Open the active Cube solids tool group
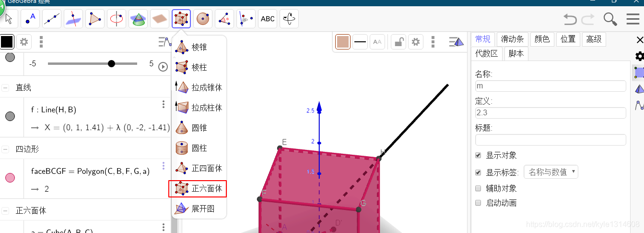 pos(181,19)
